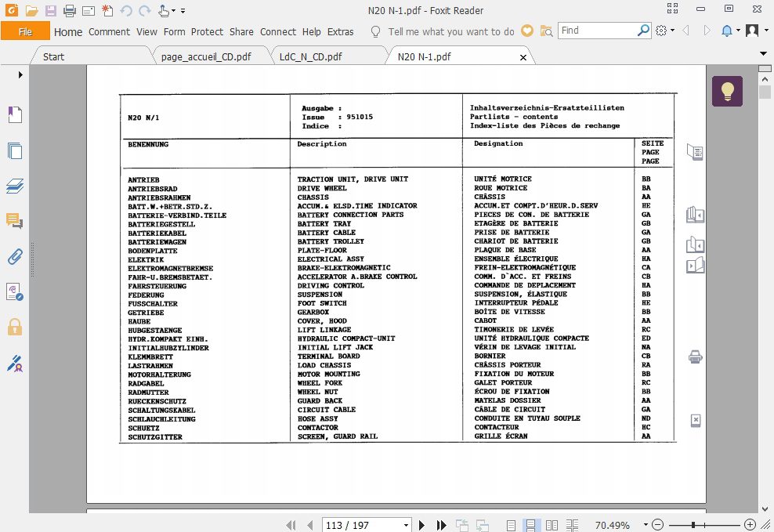Screen dimensions: 774x532
Task: Open touch mode dropdown arrow
Action: coord(173,10)
